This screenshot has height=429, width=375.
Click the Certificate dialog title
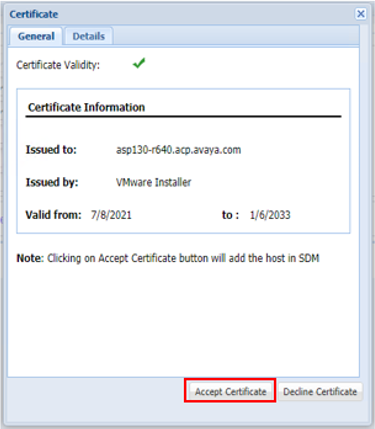pos(34,14)
